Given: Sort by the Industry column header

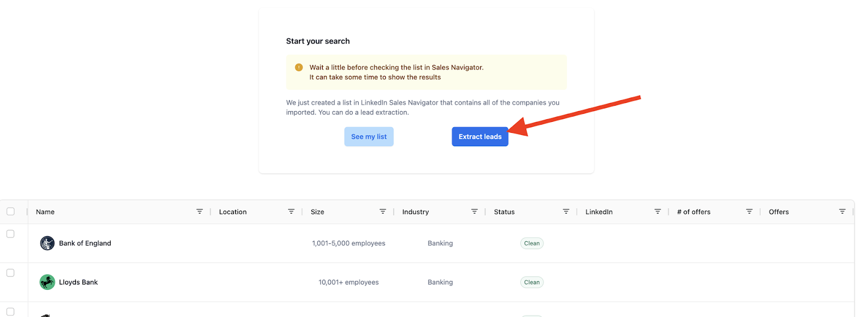Looking at the screenshot, I should coord(416,212).
